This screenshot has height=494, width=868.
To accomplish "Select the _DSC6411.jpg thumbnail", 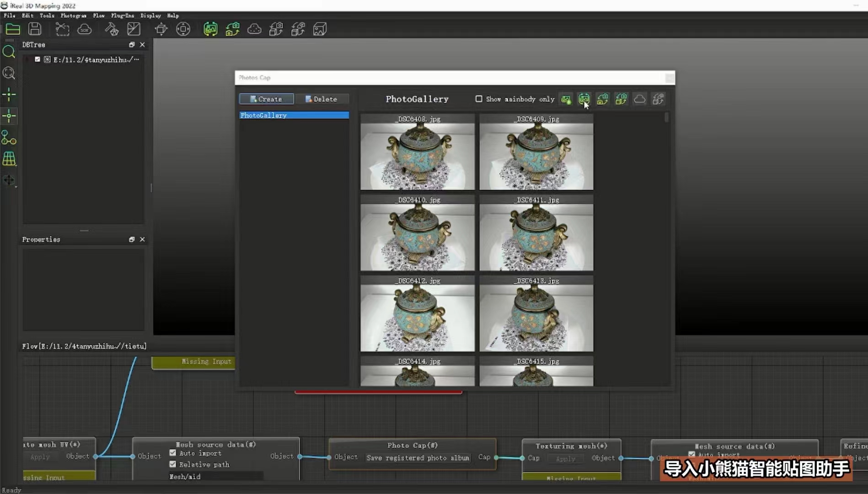I will 536,233.
